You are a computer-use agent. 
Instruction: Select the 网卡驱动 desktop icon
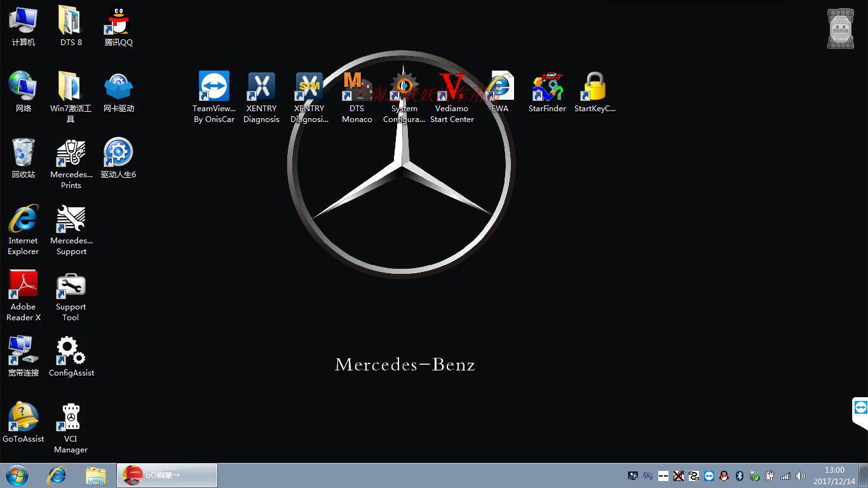(119, 92)
